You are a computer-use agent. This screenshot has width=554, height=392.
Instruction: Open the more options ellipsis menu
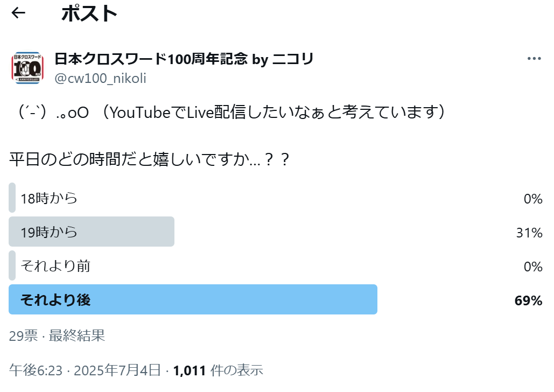(x=534, y=59)
